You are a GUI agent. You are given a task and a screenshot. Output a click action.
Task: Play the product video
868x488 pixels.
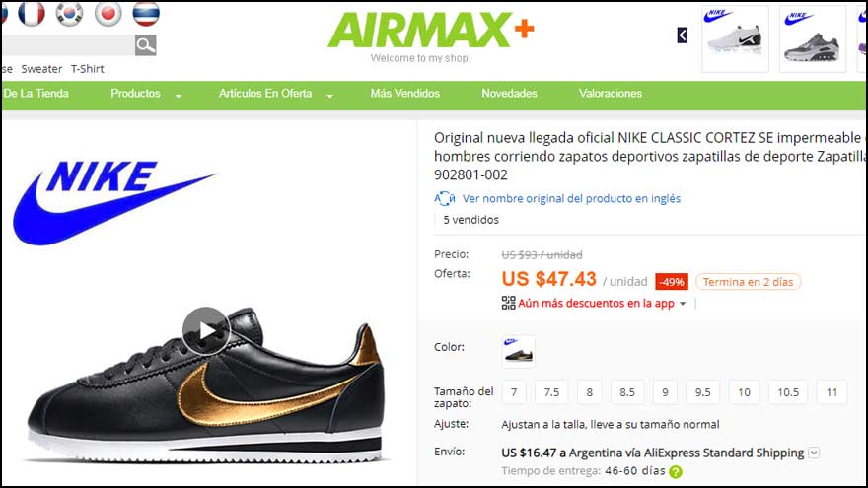coord(206,331)
